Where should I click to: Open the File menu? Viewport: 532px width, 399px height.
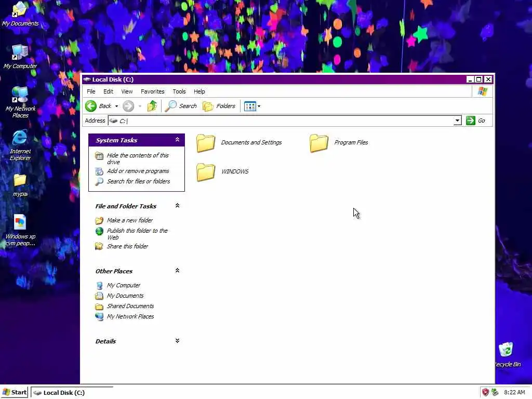click(x=91, y=91)
